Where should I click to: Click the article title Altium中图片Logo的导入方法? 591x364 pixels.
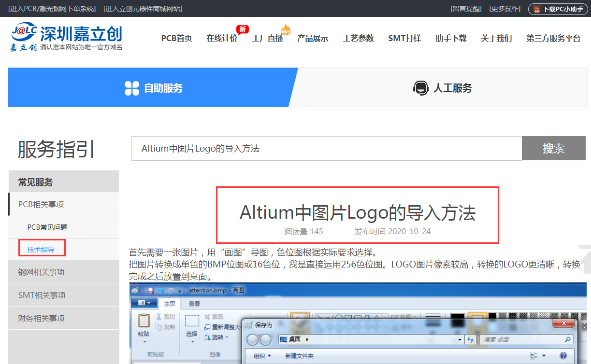point(358,213)
